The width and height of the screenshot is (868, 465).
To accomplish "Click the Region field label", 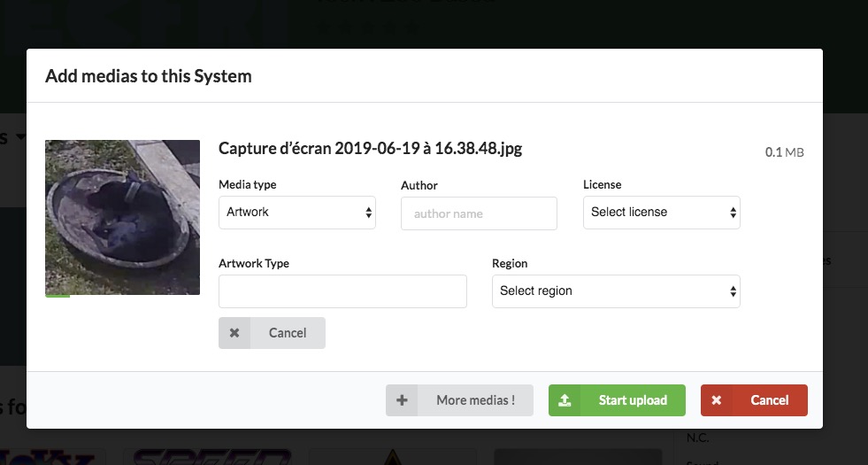I will pos(510,264).
